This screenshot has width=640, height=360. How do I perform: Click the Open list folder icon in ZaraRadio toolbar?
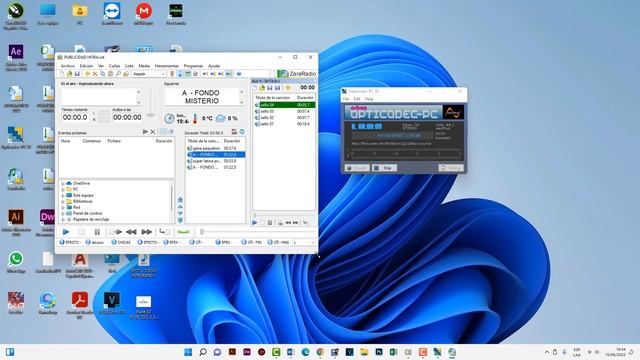pos(69,74)
